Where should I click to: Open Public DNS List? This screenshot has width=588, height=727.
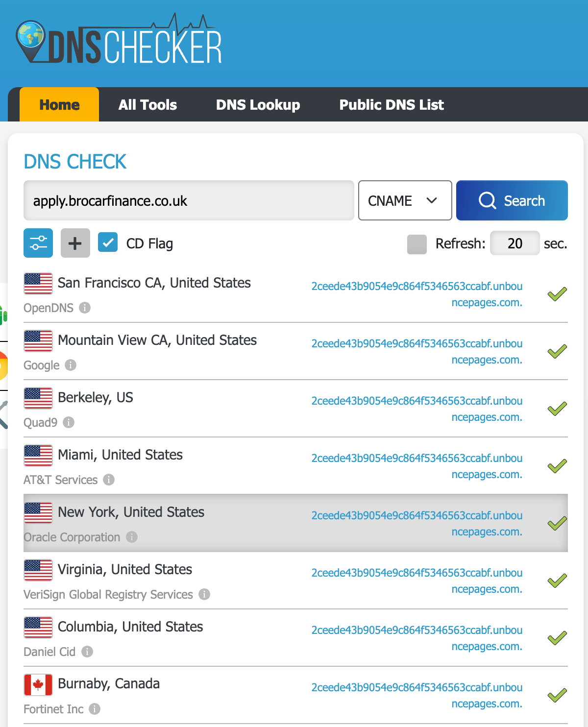(x=392, y=104)
